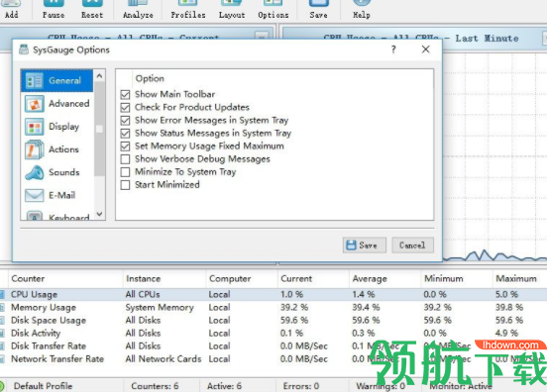547x392 pixels.
Task: Sort by the Computer column header
Action: (242, 279)
